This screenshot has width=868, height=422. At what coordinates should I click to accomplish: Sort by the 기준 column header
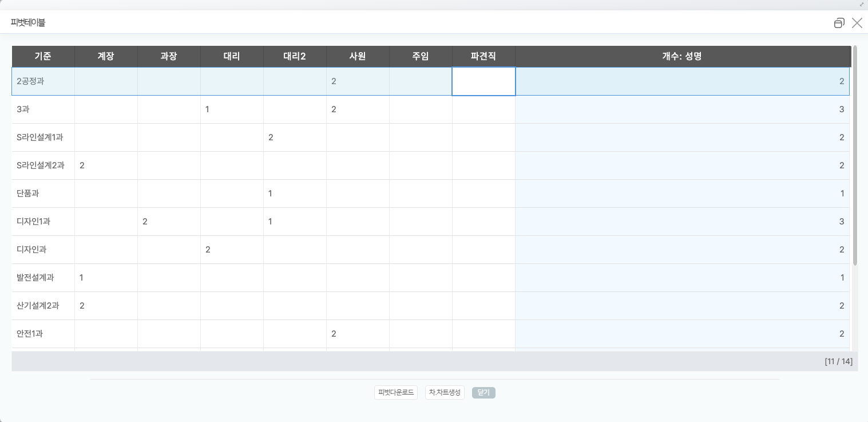pos(43,57)
